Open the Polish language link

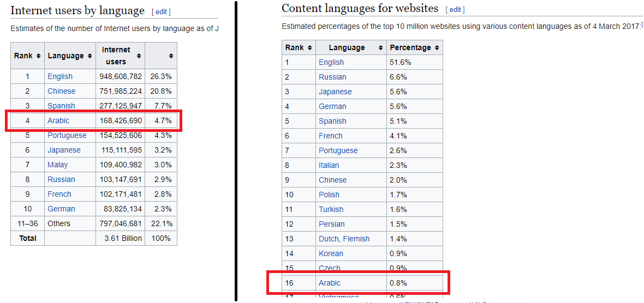(x=329, y=195)
